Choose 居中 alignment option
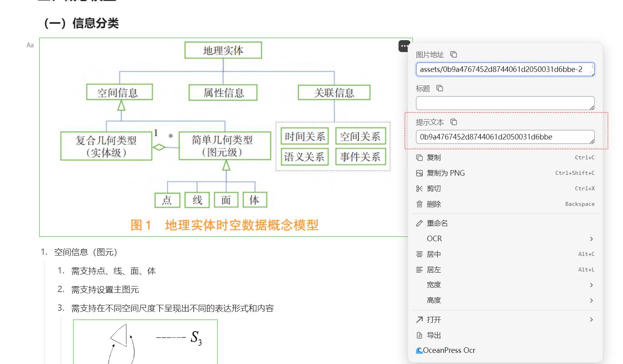The height and width of the screenshot is (364, 623). pos(505,254)
